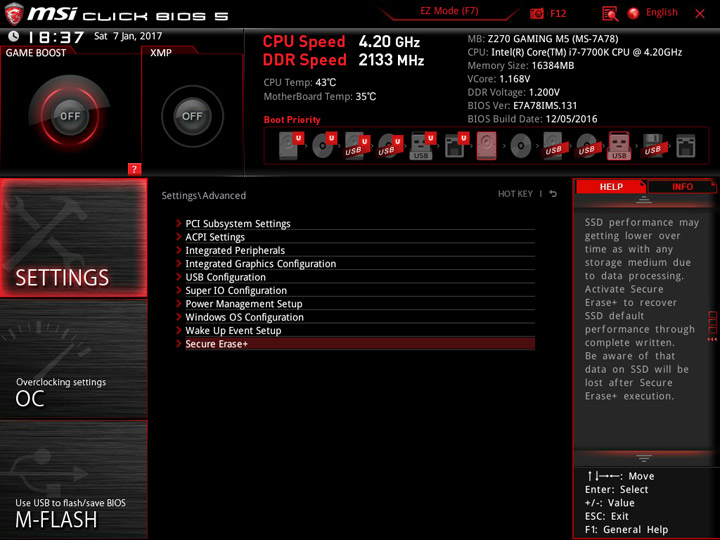Viewport: 720px width, 540px height.
Task: Open Integrated Peripherals submenu
Action: point(355,250)
